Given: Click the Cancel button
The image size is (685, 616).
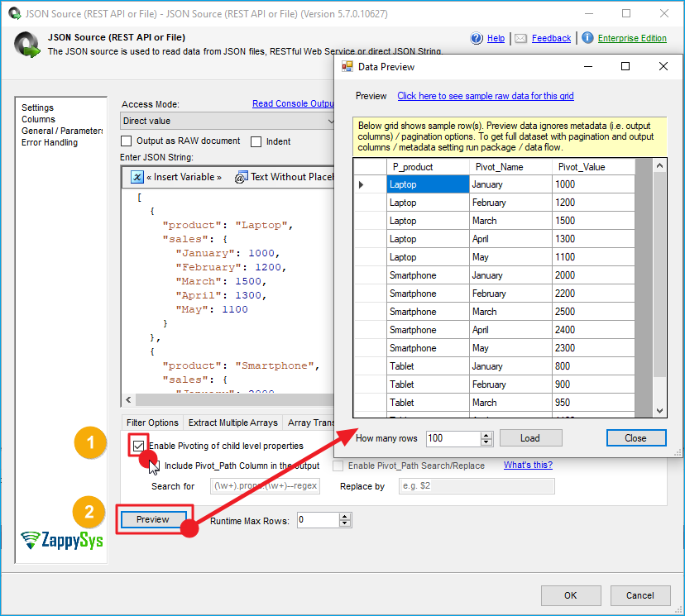Looking at the screenshot, I should pyautogui.click(x=640, y=595).
